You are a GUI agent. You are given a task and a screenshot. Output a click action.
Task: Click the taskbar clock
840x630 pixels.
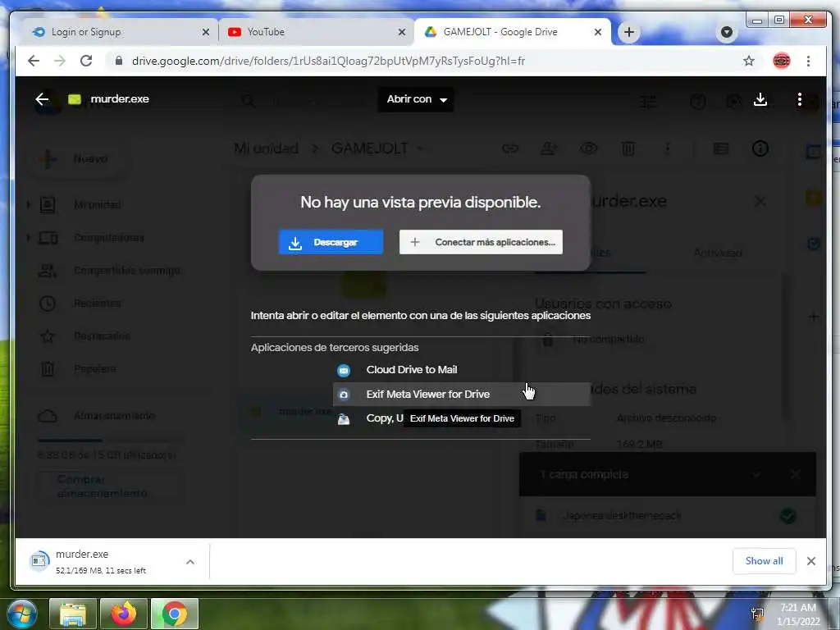coord(799,614)
